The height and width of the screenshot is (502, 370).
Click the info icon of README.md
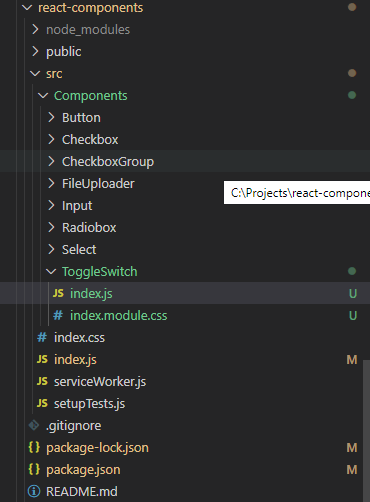pos(34,491)
